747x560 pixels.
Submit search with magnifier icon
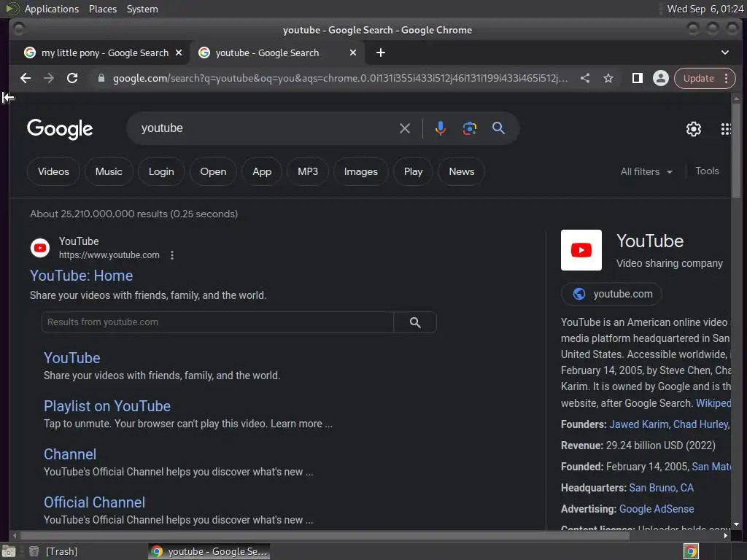point(498,128)
